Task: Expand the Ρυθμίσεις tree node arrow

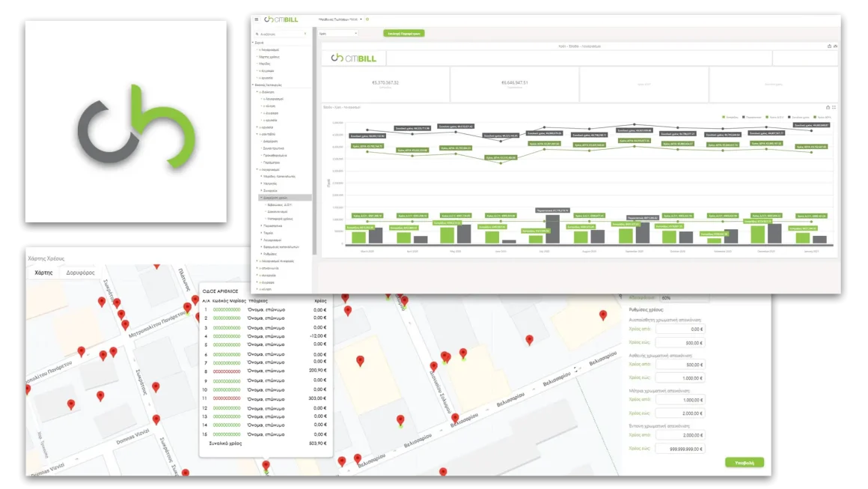Action: 261,254
